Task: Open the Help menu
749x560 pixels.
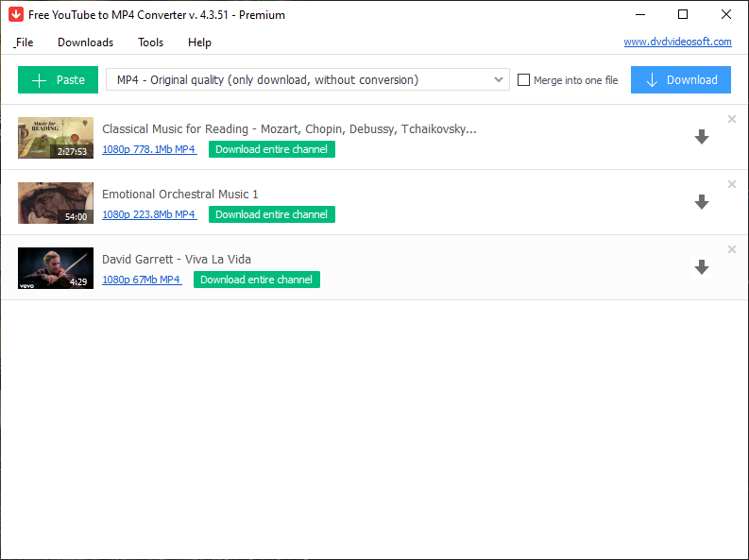Action: tap(199, 42)
